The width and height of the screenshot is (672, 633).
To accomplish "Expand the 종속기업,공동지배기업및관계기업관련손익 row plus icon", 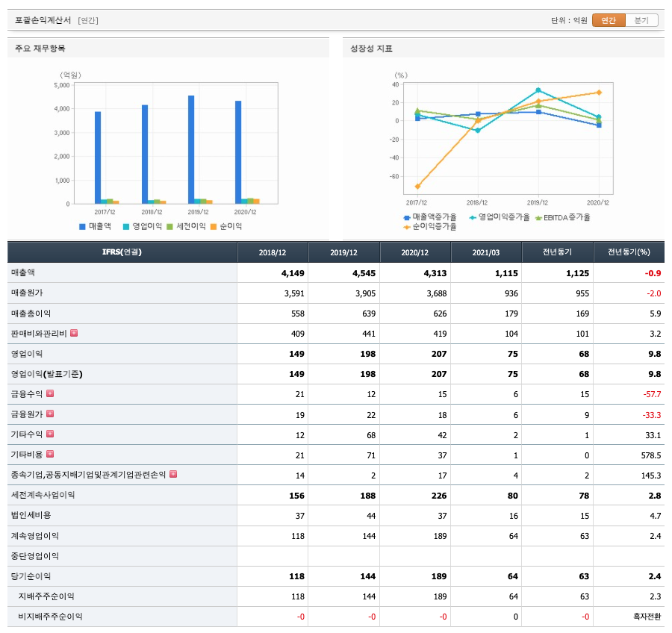I will tap(173, 474).
